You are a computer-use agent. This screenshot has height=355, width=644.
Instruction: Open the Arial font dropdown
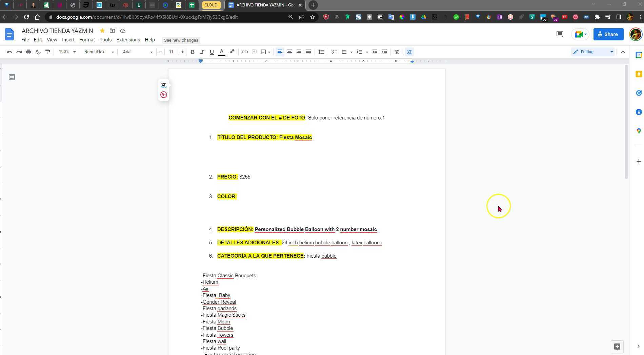[x=137, y=52]
